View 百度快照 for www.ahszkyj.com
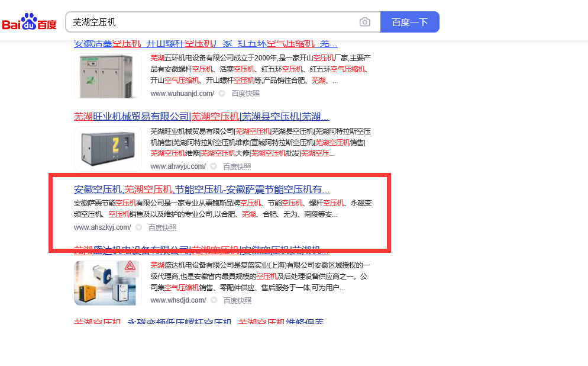 tap(162, 227)
